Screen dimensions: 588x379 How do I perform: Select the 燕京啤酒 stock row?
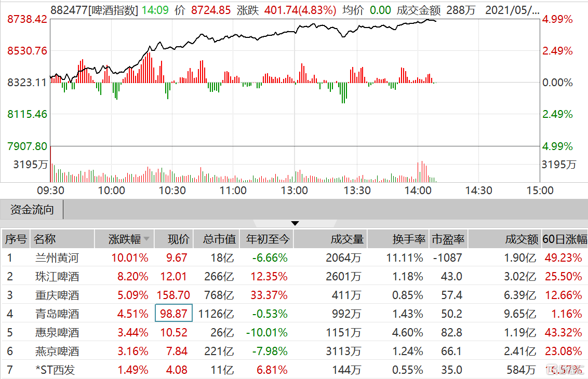294,351
